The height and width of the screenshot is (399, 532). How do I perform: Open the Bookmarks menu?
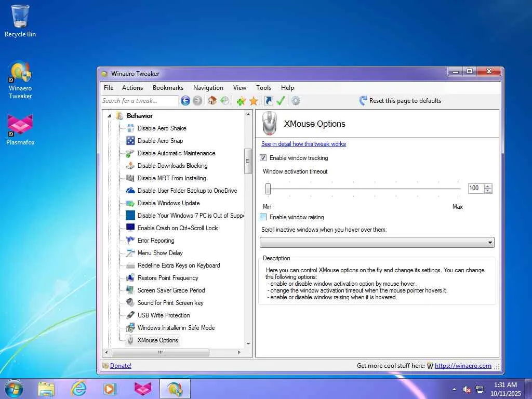click(168, 87)
